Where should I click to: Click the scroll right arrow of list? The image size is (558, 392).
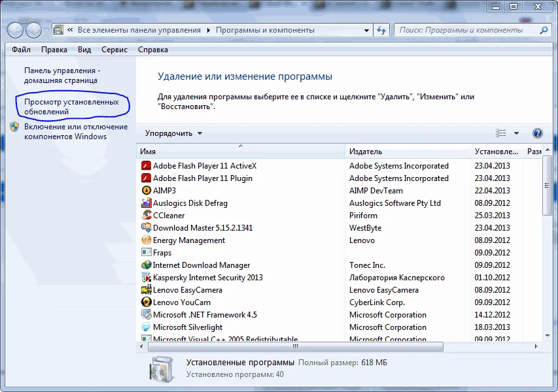point(536,346)
